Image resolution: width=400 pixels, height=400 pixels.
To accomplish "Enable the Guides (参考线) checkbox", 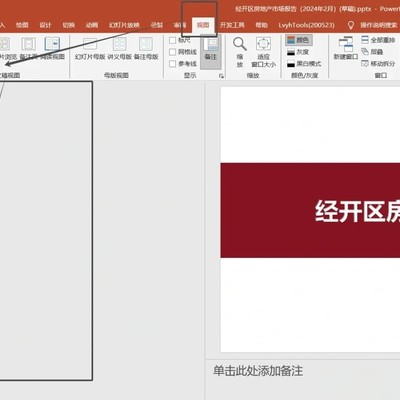I will [x=172, y=64].
